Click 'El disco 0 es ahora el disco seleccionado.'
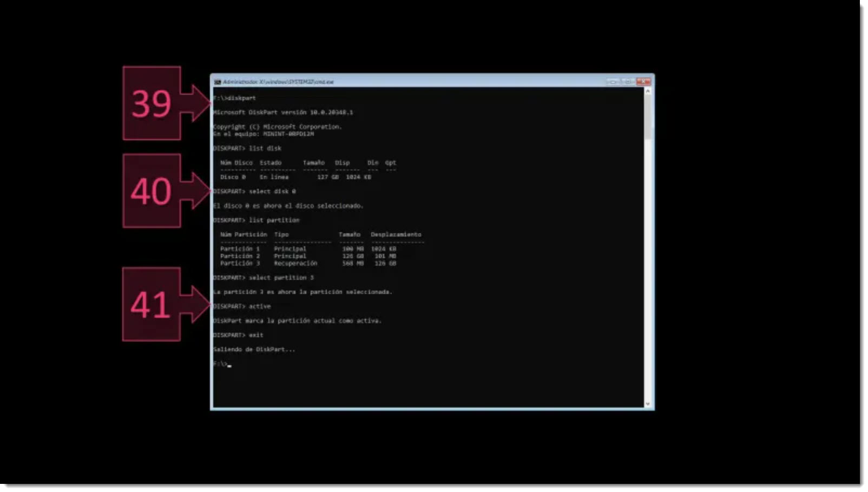Image resolution: width=868 pixels, height=492 pixels. [x=288, y=206]
